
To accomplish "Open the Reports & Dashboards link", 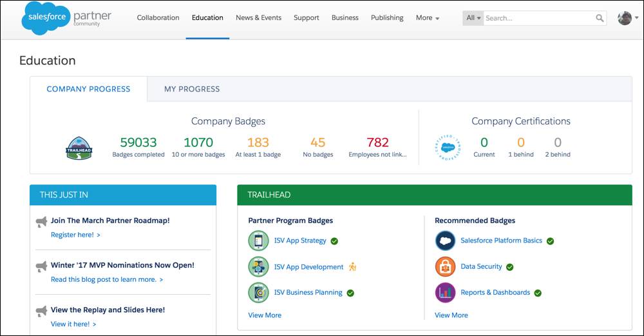I will pos(495,292).
